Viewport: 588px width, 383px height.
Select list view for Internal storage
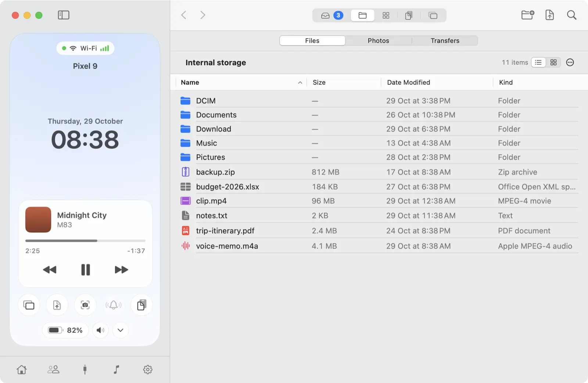[538, 62]
